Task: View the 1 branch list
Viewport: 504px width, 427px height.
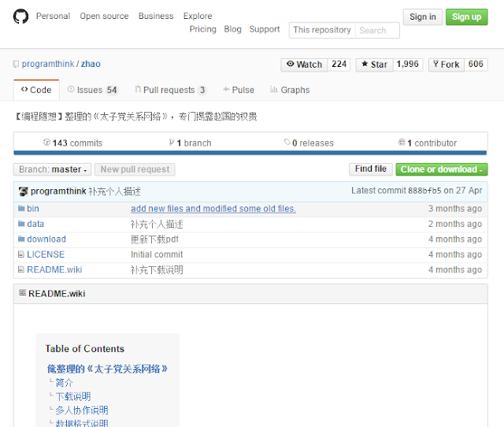Action: point(191,143)
